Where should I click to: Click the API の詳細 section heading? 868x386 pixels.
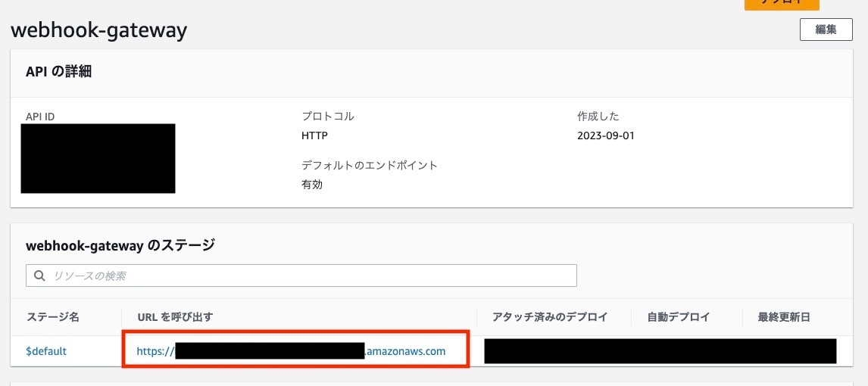[58, 72]
